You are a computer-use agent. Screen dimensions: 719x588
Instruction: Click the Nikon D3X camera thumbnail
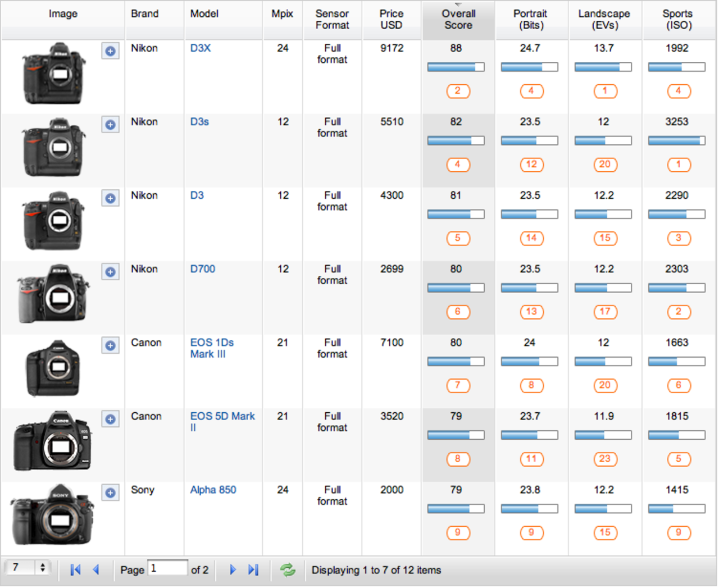click(x=54, y=74)
